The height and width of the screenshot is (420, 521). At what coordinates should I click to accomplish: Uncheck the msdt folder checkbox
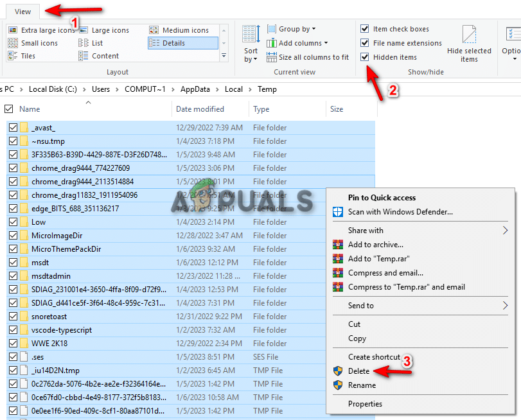13,262
